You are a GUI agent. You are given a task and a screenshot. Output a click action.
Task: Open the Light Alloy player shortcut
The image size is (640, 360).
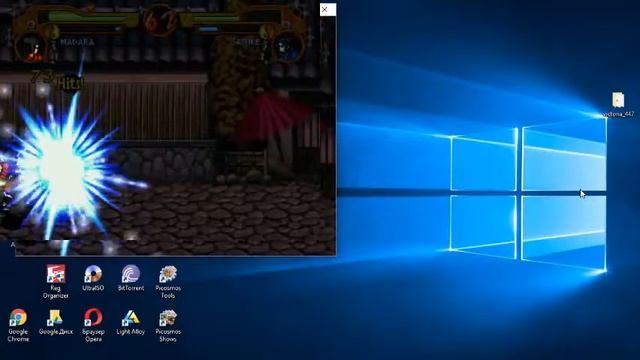[x=131, y=322]
